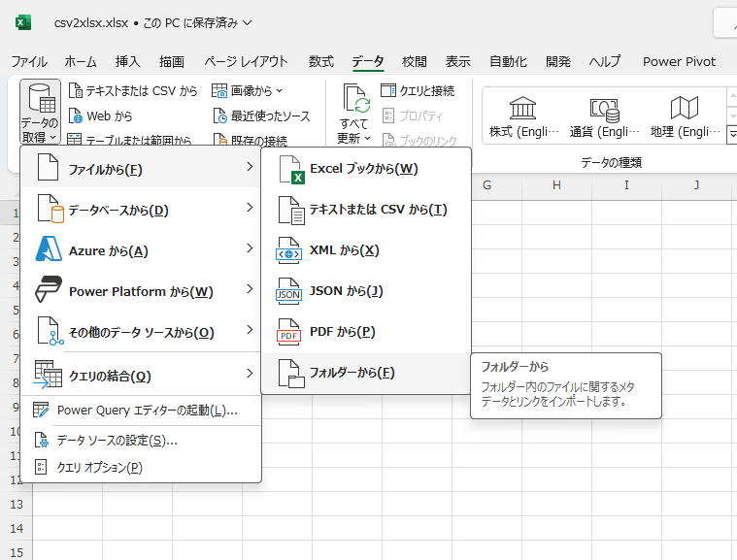Viewport: 737px width, 560px height.
Task: Open その他のデータ ソースから submenu
Action: tap(141, 333)
